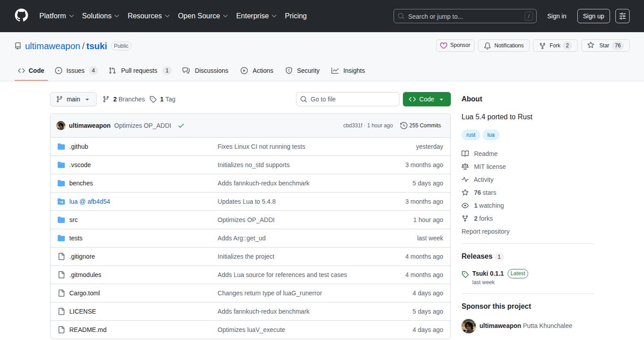Switch to the Insights tab
The width and height of the screenshot is (644, 340).
(x=348, y=71)
